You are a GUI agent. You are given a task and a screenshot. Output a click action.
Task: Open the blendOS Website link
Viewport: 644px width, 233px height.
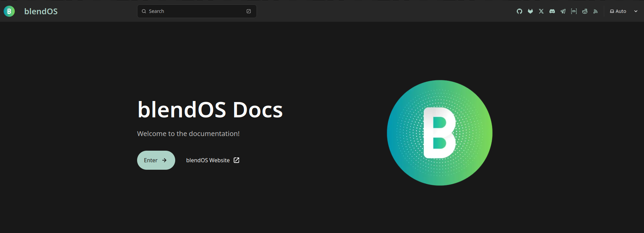click(208, 160)
